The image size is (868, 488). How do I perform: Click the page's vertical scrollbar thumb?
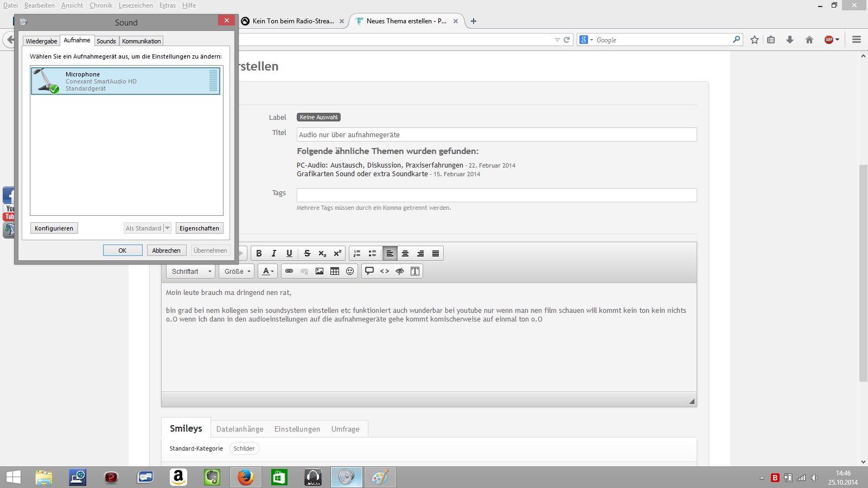863,271
